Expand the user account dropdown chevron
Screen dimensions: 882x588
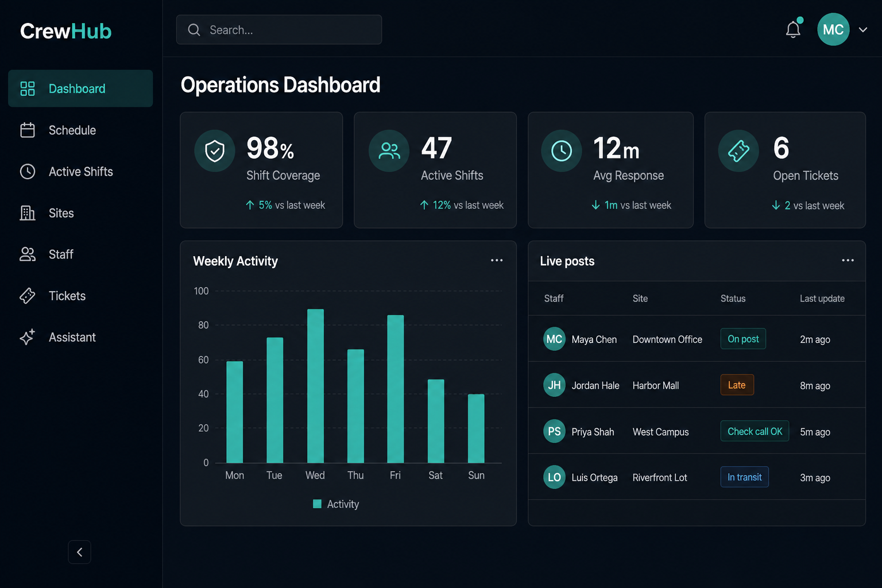tap(863, 30)
